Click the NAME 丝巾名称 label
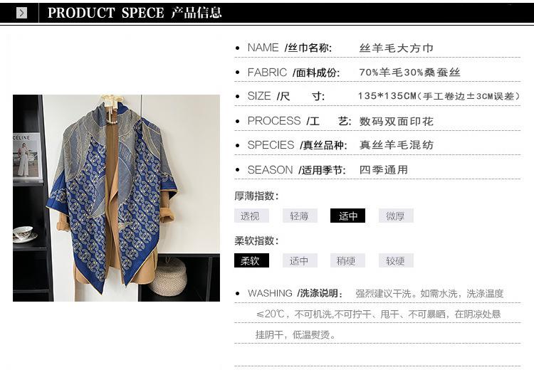 (290, 48)
